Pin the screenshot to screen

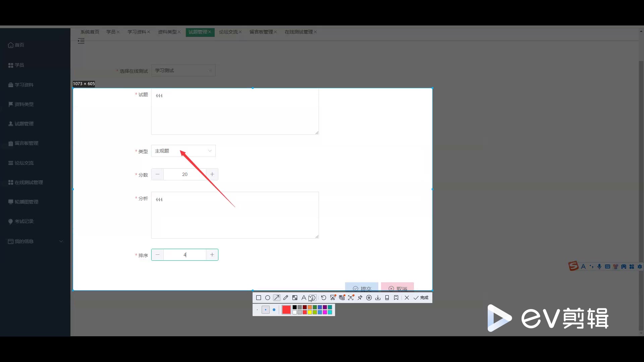pyautogui.click(x=360, y=298)
